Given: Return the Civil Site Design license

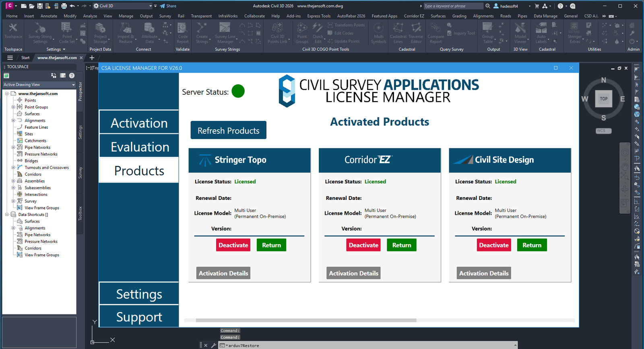Looking at the screenshot, I should 532,245.
